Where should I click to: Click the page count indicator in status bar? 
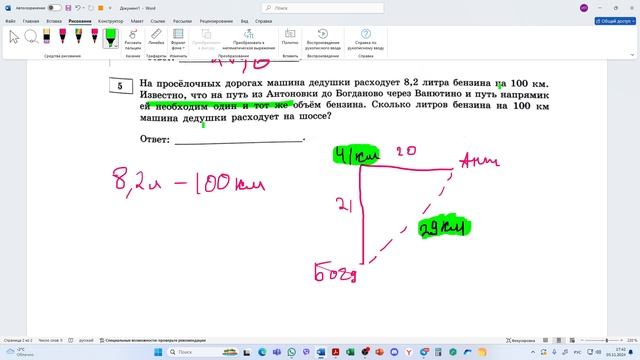(x=18, y=340)
